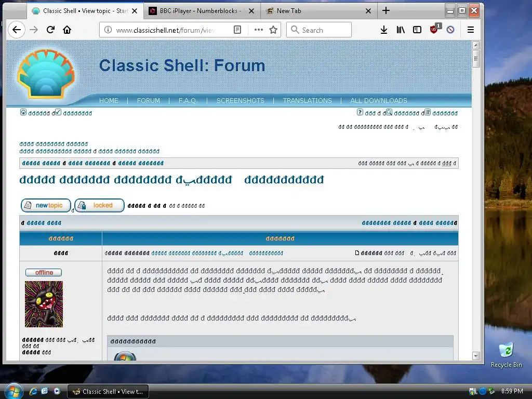Close the BBC iPlayer Numberblocks tab

click(251, 11)
